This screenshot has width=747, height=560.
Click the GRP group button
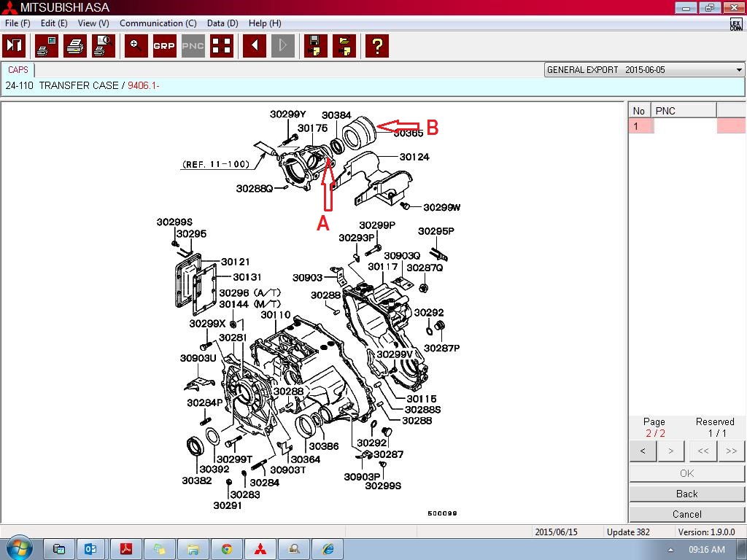coord(164,46)
